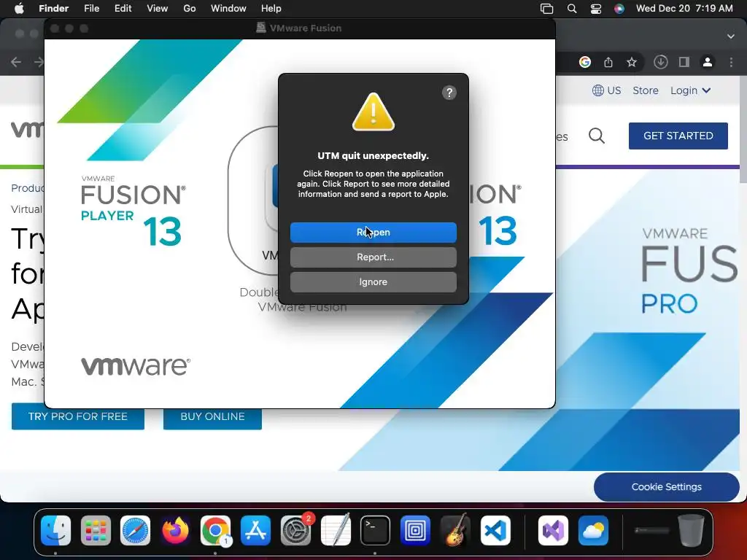Open Chrome downloads icon

pos(660,62)
